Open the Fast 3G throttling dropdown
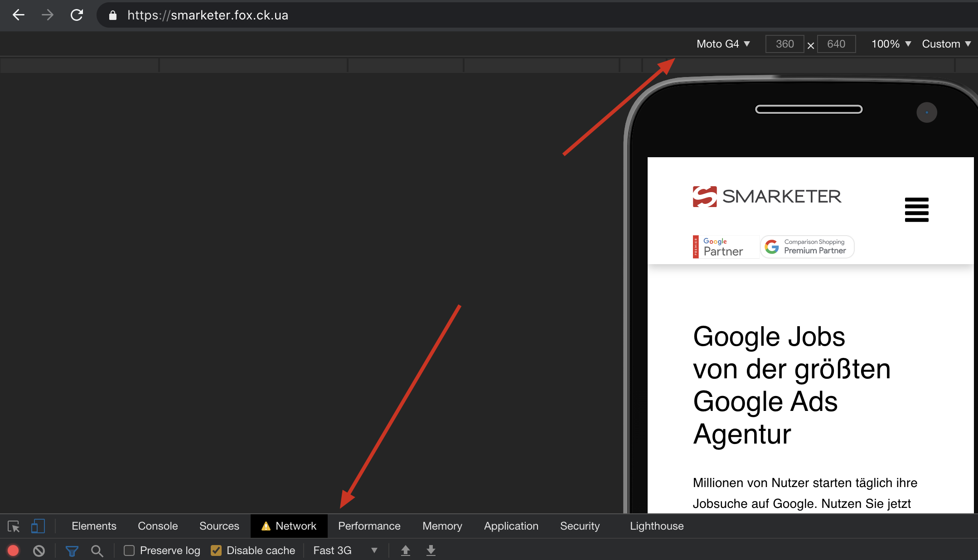This screenshot has height=560, width=978. (x=345, y=550)
